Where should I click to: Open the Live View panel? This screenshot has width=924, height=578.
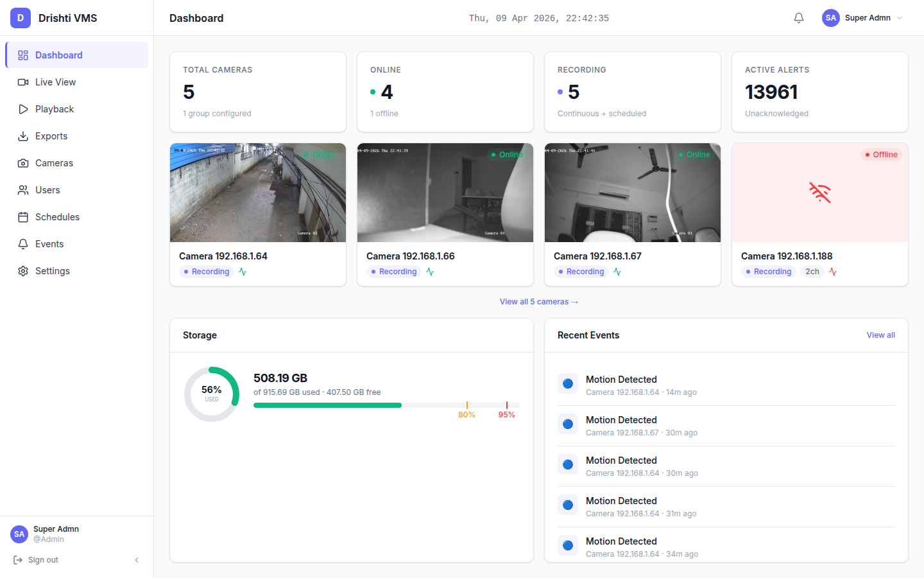coord(54,82)
